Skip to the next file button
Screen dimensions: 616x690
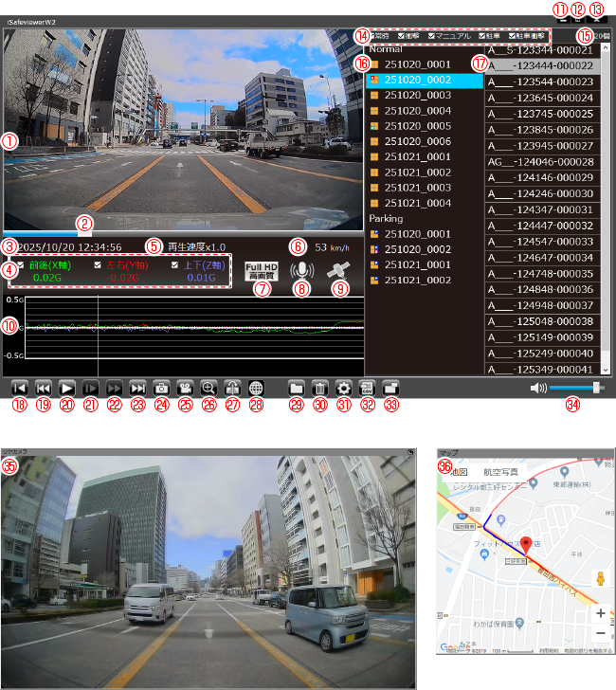click(x=137, y=389)
